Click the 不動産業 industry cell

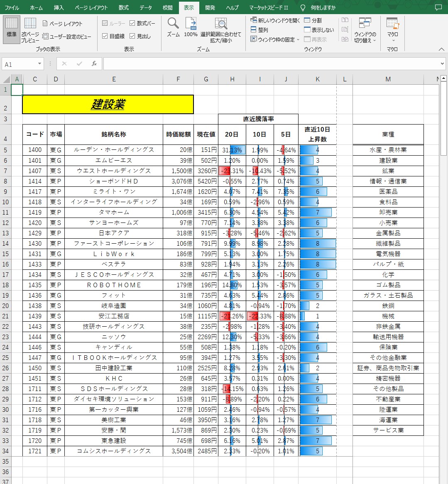pos(388,399)
